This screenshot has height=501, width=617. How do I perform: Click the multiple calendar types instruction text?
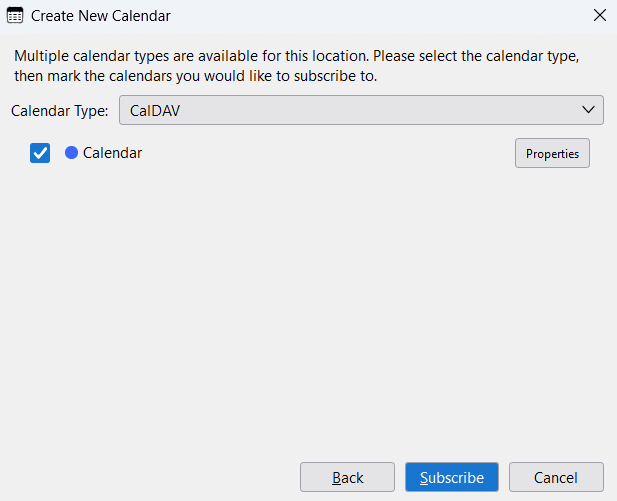point(297,66)
